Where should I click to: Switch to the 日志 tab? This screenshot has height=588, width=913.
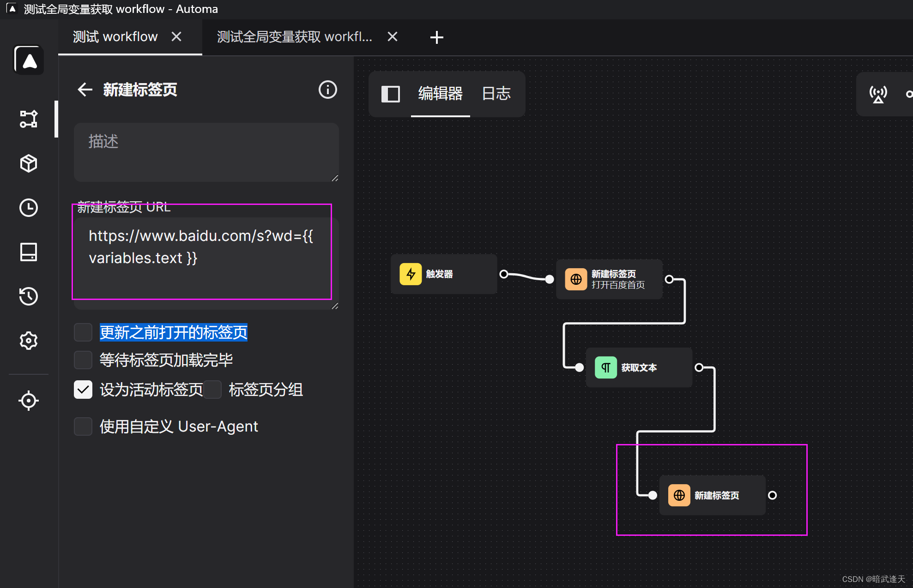496,94
